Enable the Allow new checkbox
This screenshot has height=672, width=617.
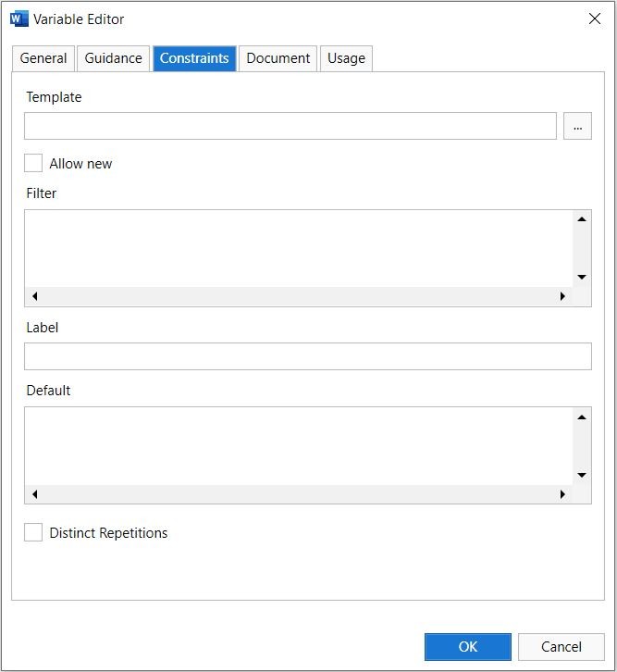point(33,164)
